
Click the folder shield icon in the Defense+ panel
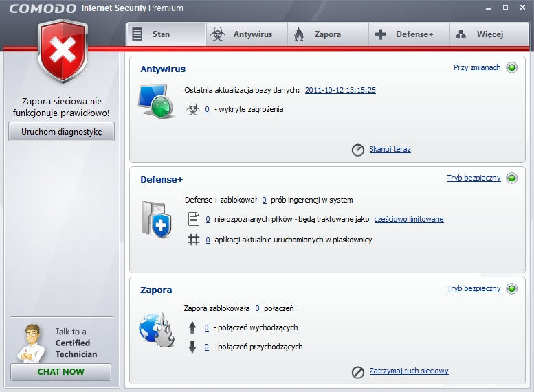tap(156, 220)
